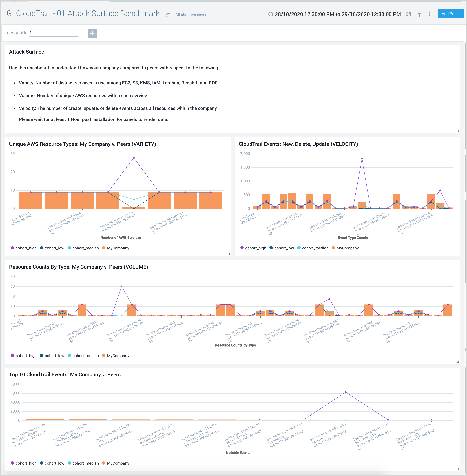
Task: Click the VOLUME panel title
Action: coord(78,267)
